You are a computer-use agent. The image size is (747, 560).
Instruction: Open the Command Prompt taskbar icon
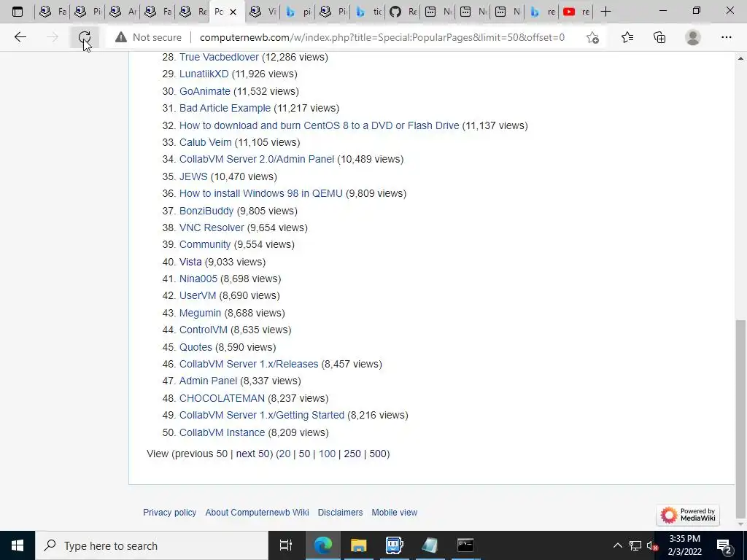pos(465,545)
